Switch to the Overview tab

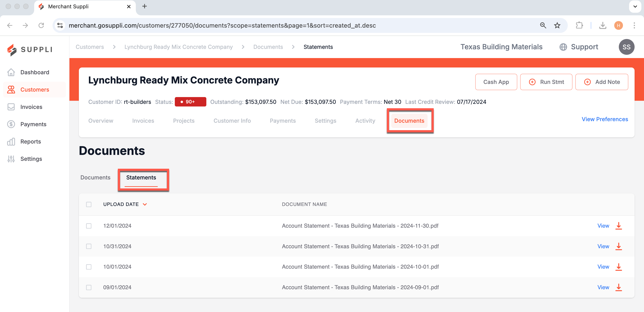[101, 121]
